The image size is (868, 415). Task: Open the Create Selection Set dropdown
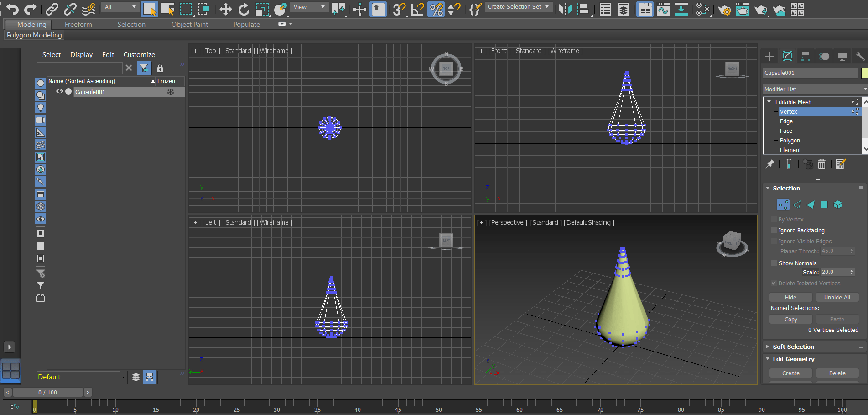[x=518, y=7]
